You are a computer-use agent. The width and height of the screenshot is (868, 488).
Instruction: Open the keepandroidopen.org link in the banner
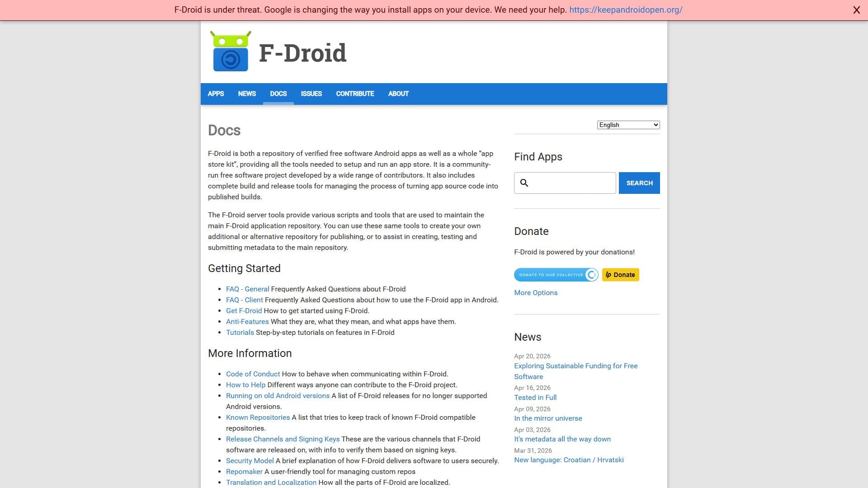pos(626,10)
